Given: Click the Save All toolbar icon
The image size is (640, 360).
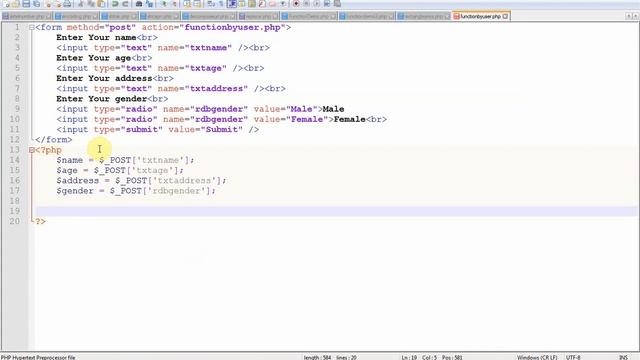Looking at the screenshot, I should (x=36, y=4).
